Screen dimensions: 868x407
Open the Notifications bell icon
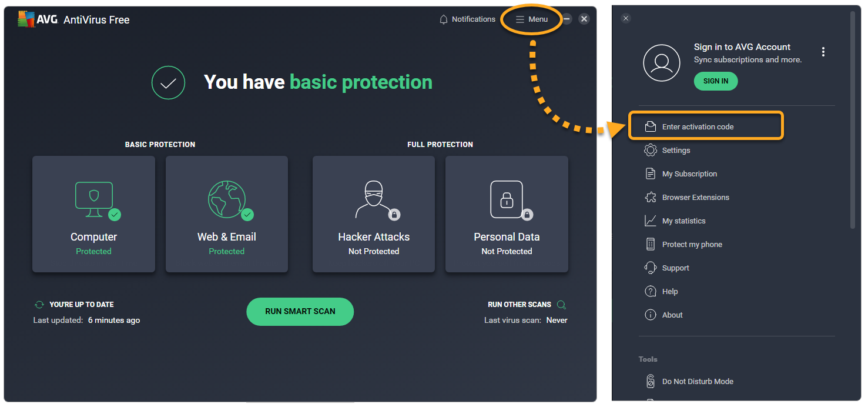444,19
